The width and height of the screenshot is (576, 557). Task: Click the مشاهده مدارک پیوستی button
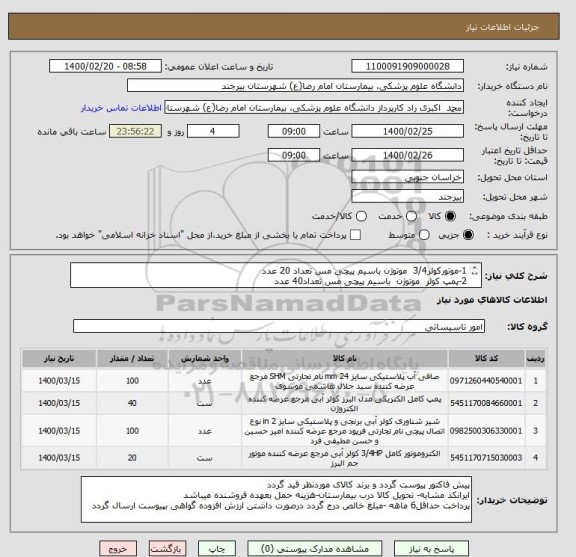pyautogui.click(x=315, y=549)
